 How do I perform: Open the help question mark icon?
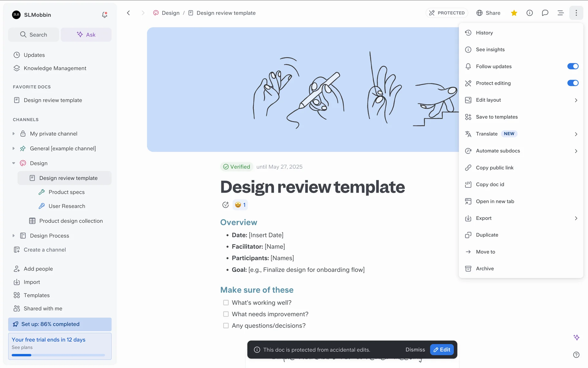pyautogui.click(x=576, y=355)
